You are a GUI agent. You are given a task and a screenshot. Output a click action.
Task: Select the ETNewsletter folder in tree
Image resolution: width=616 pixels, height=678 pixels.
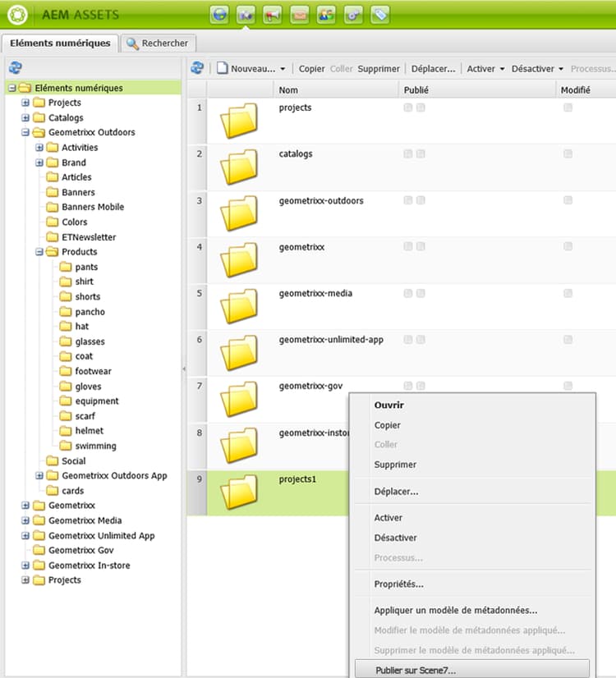pos(89,237)
